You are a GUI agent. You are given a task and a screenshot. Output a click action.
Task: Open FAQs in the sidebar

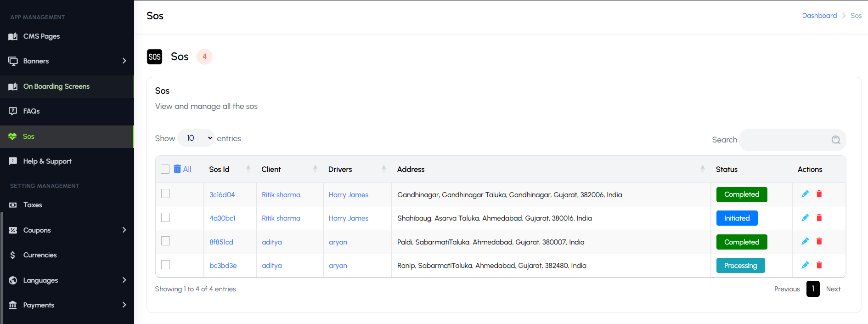[31, 111]
